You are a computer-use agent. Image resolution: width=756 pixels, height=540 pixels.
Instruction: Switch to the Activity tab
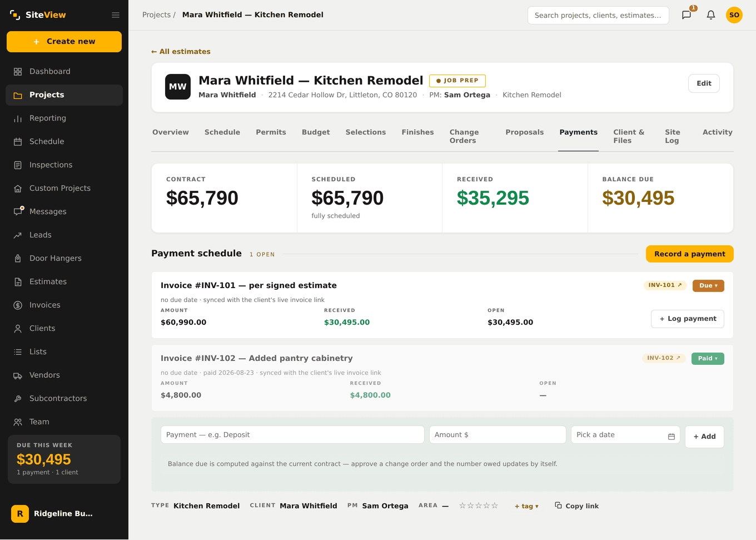(717, 132)
